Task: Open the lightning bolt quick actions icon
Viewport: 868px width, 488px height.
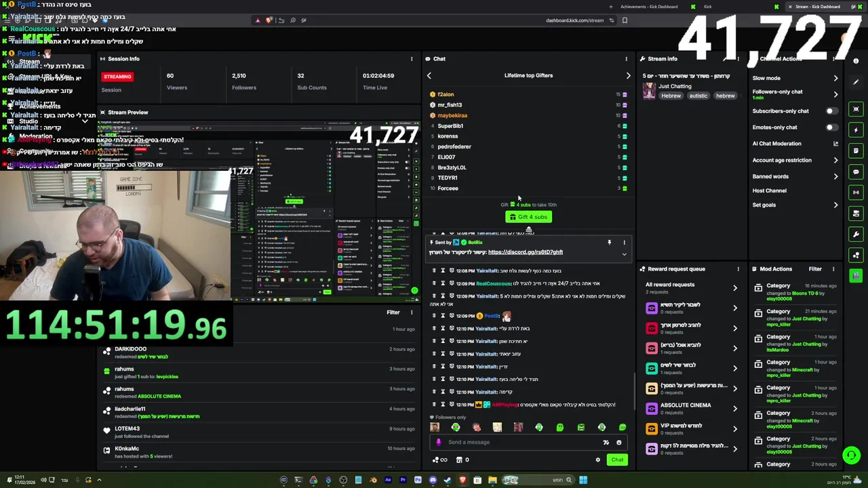Action: click(856, 129)
